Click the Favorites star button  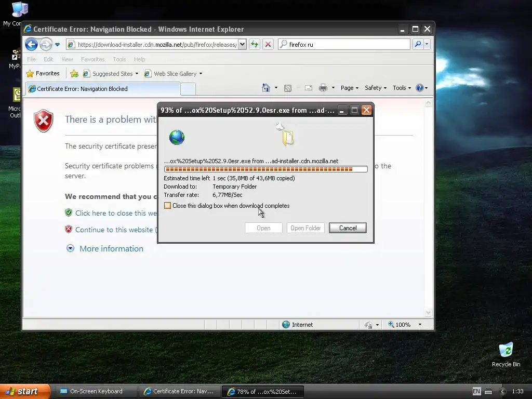pos(43,73)
